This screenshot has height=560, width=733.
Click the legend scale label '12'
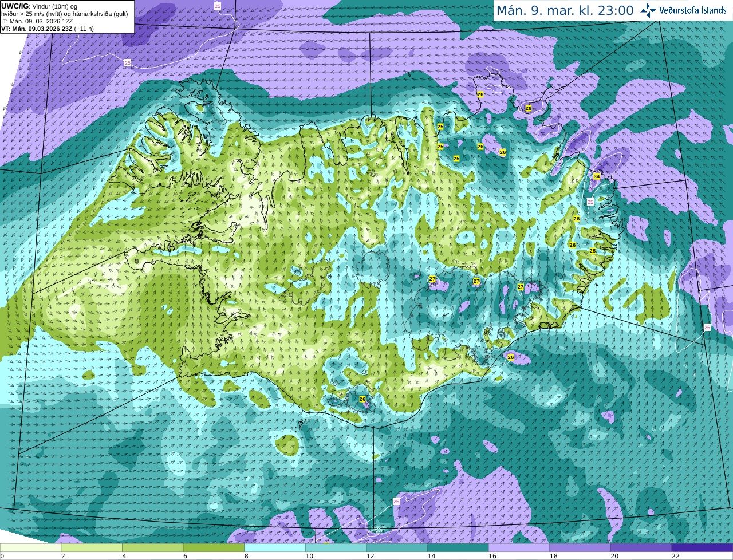(x=371, y=556)
